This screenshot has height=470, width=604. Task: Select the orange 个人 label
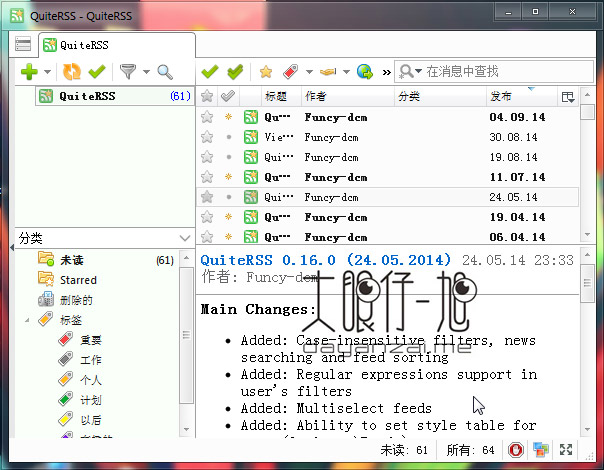coord(91,380)
